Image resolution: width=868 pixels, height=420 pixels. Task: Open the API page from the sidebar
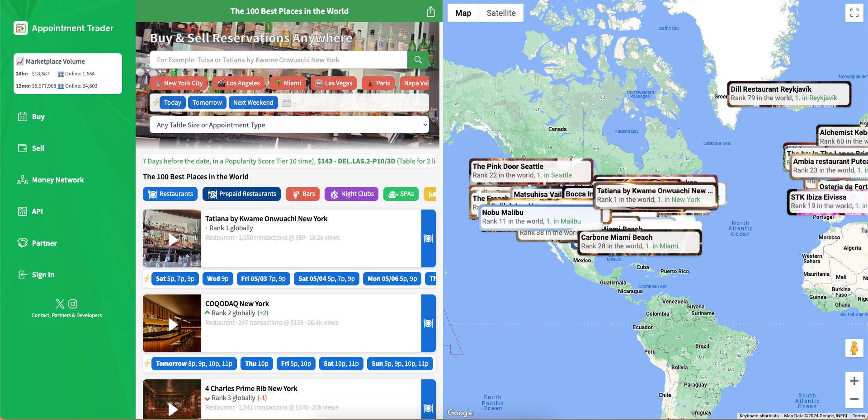click(30, 211)
